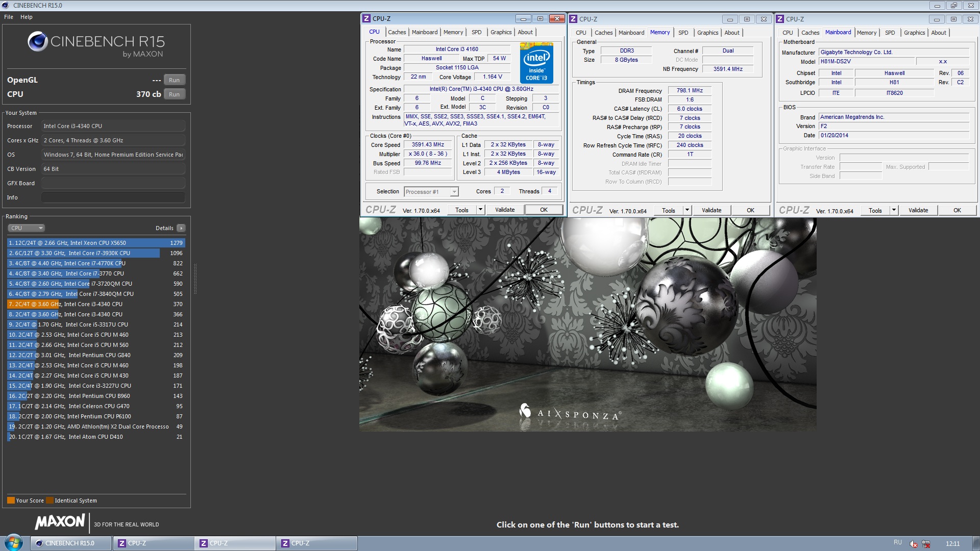The image size is (980, 551).
Task: Select Memory tab in Mainboard CPU-Z window
Action: click(x=866, y=33)
